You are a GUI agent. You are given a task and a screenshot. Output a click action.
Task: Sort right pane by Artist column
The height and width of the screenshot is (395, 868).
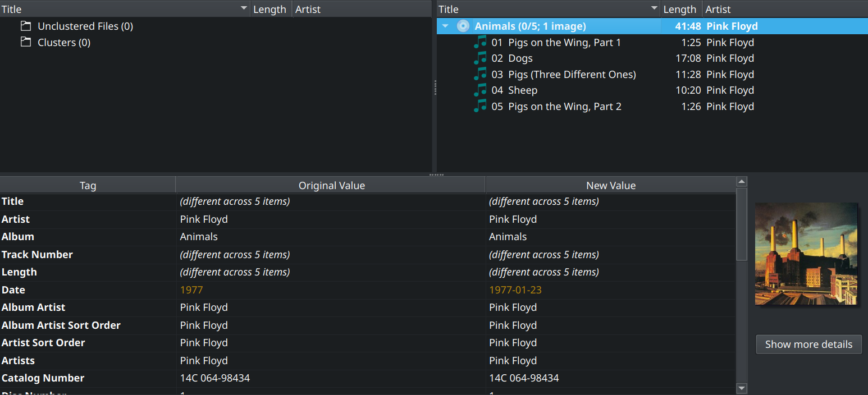point(785,9)
